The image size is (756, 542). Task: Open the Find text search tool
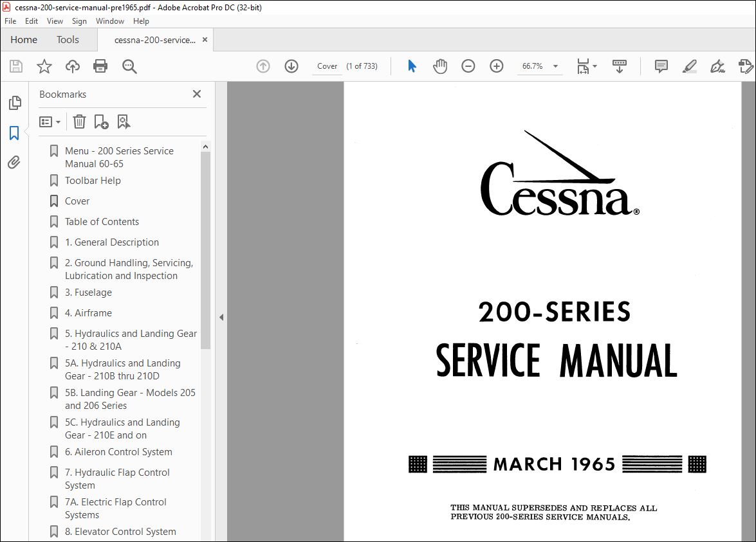click(x=129, y=66)
